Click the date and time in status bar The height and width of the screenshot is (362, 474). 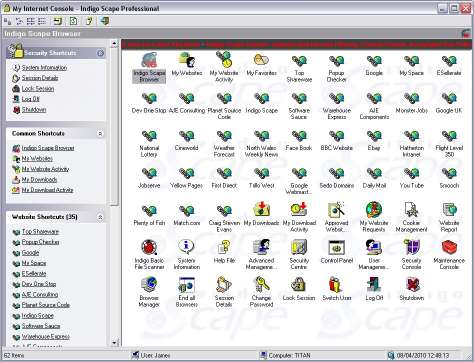point(423,356)
